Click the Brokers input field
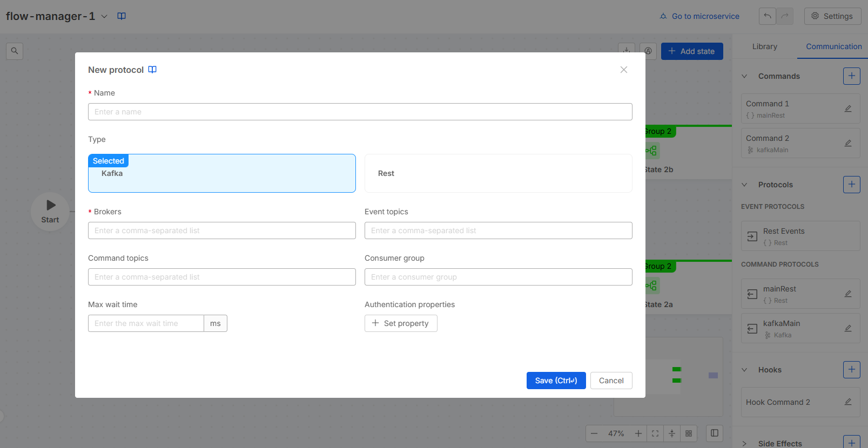Viewport: 868px width, 448px height. coord(221,230)
